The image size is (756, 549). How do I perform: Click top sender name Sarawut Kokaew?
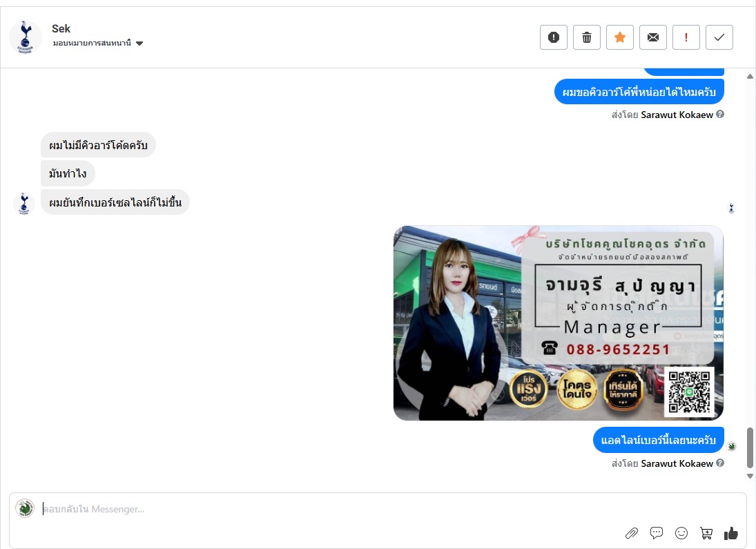[x=677, y=115]
